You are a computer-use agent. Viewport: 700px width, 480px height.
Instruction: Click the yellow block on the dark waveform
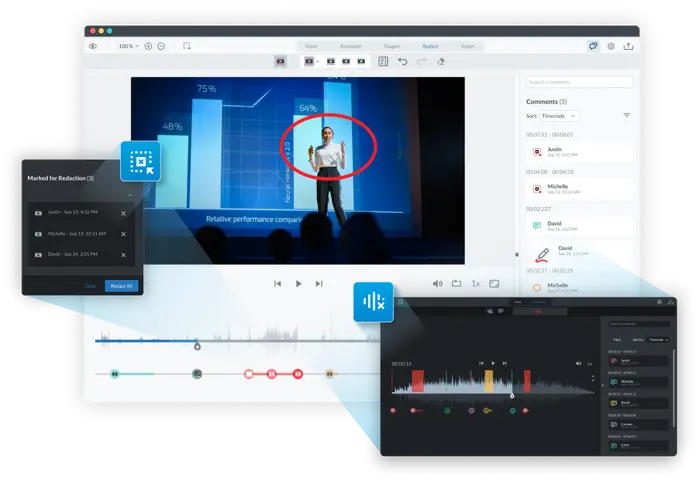pyautogui.click(x=489, y=381)
